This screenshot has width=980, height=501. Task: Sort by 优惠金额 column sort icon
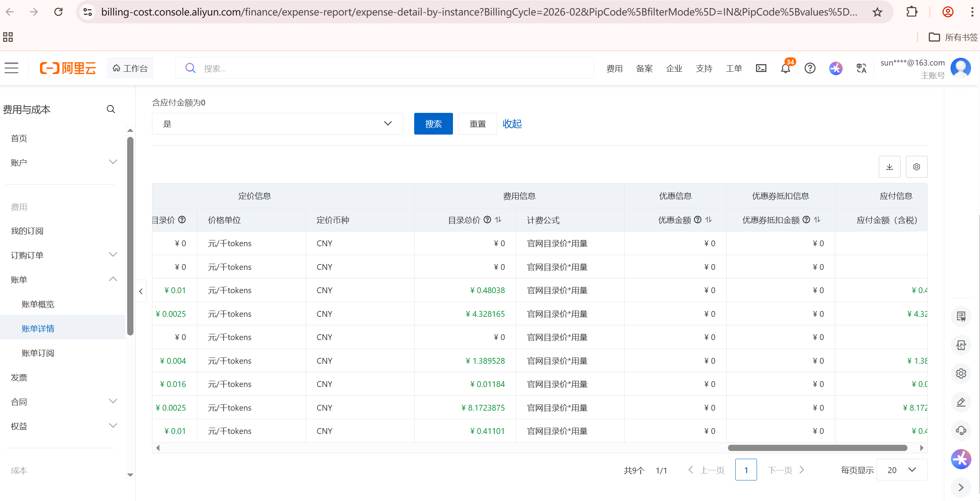[709, 220]
